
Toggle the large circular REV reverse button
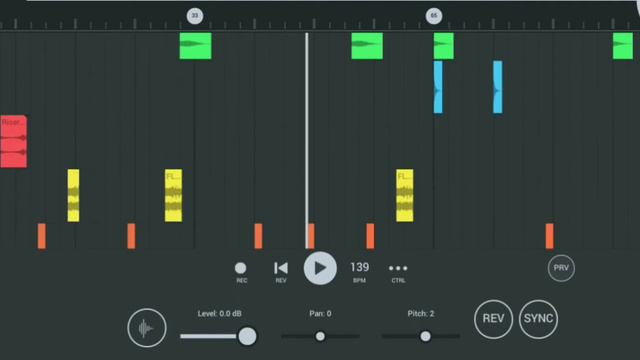pyautogui.click(x=493, y=319)
